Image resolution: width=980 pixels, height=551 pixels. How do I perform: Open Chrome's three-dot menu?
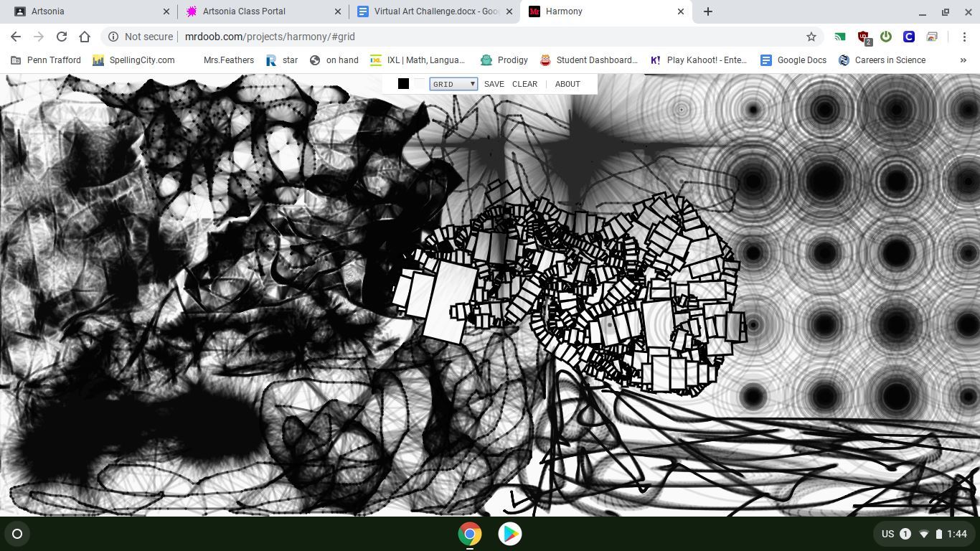click(x=963, y=37)
